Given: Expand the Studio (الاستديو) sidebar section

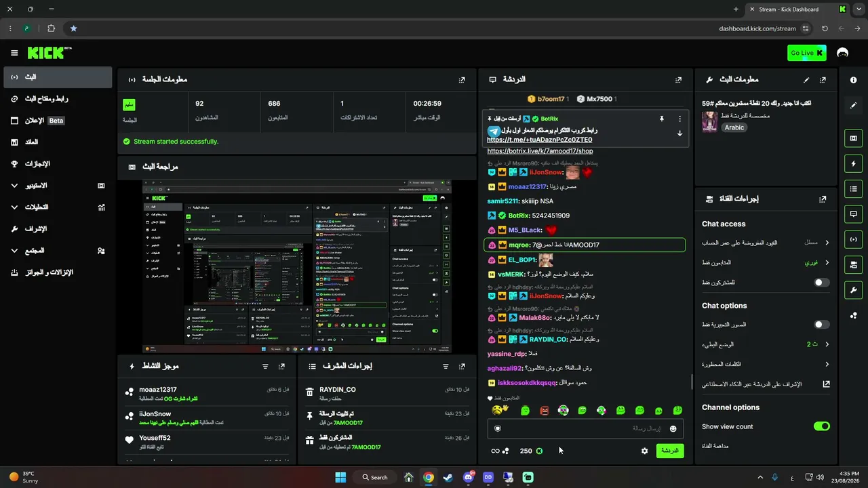Looking at the screenshot, I should pos(58,185).
